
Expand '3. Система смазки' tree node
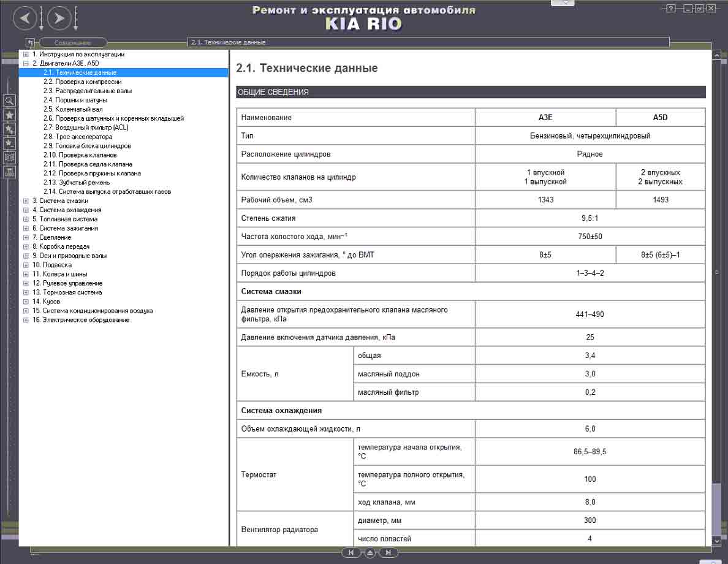(26, 200)
